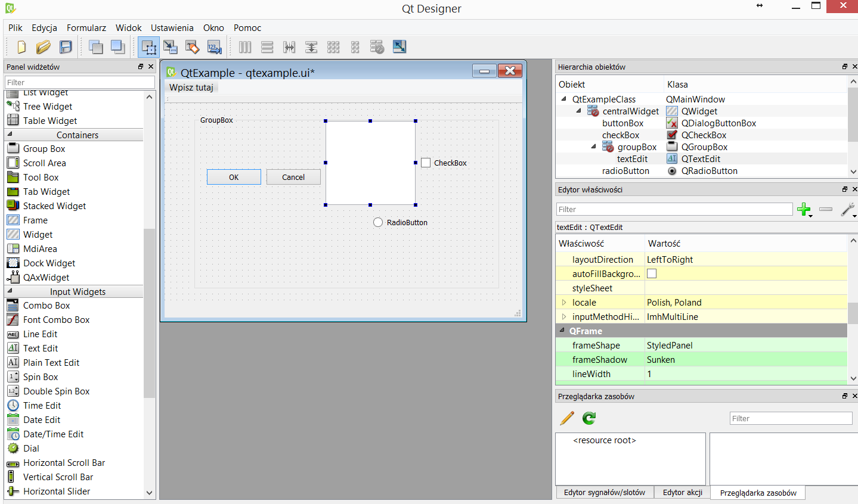Open the wrench configure property editor icon
Viewport: 858px width, 504px height.
pos(847,209)
